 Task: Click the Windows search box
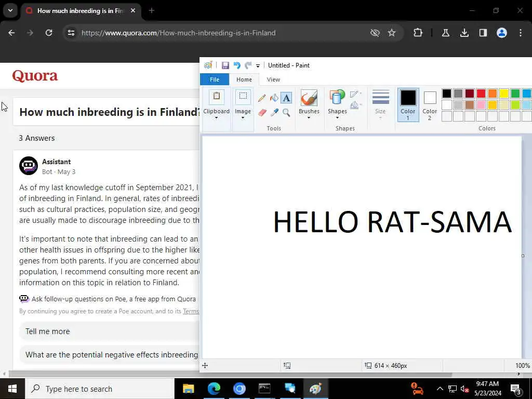tap(100, 389)
